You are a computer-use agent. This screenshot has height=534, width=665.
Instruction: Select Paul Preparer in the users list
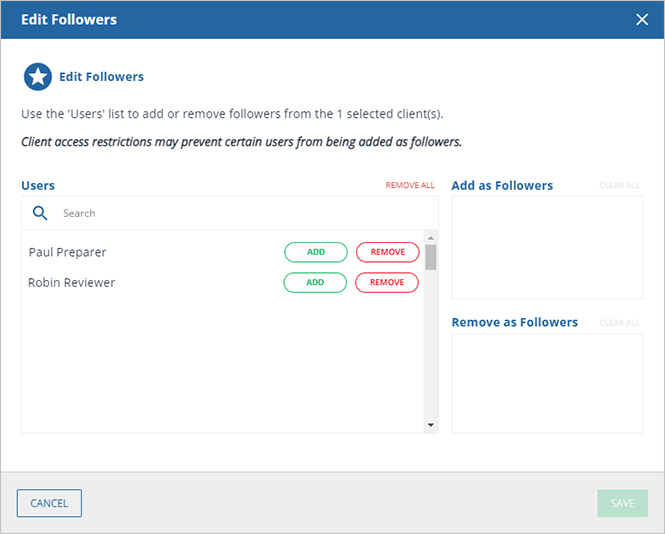68,252
